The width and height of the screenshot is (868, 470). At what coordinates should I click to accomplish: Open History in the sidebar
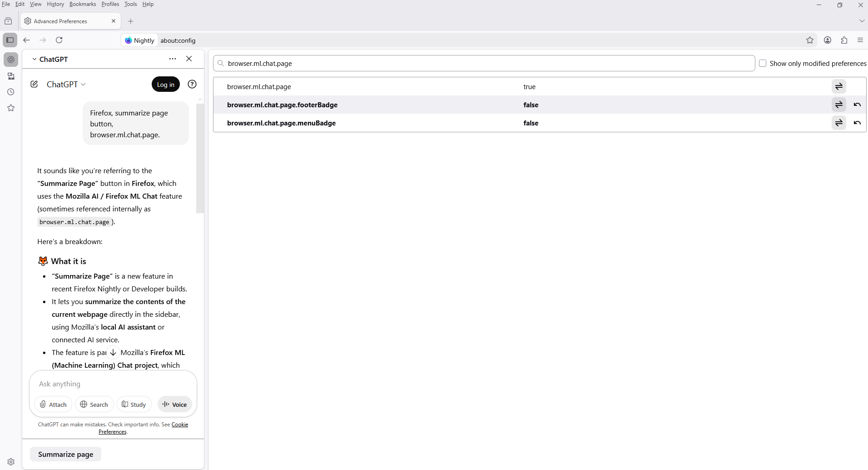tap(11, 92)
